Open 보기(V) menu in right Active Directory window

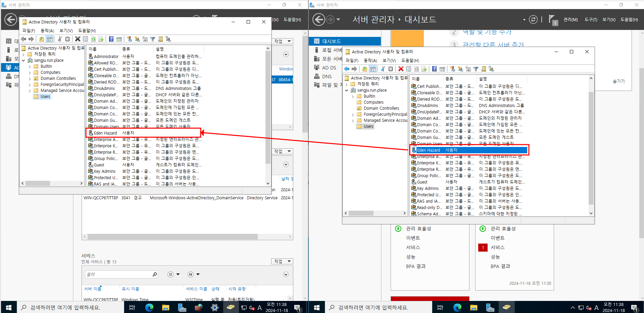389,61
